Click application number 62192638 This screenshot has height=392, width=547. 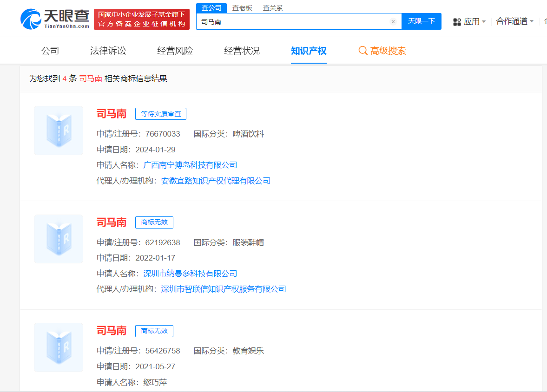[x=163, y=242]
